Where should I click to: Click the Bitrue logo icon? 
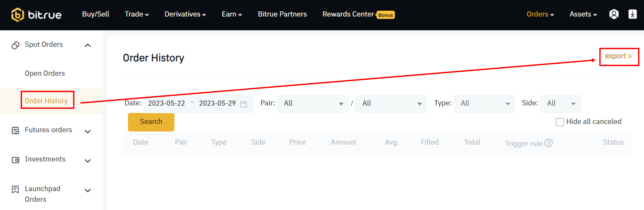tap(17, 15)
